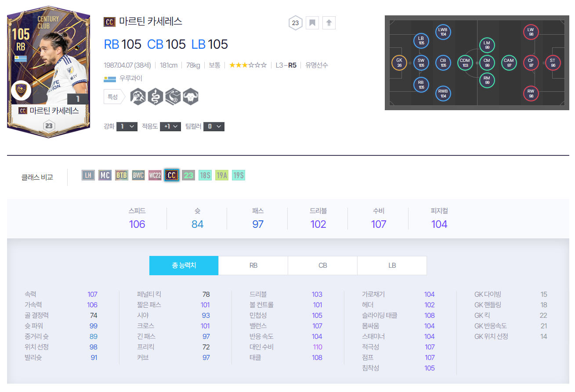Bookmark this player with the flag icon
This screenshot has height=392, width=575.
(x=312, y=23)
